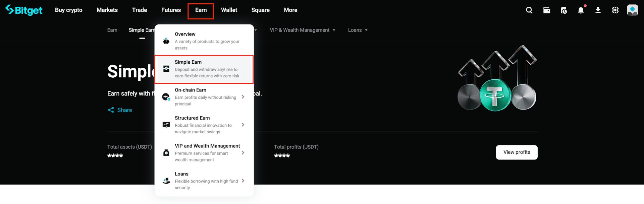This screenshot has width=644, height=204.
Task: Open the Trade menu
Action: [x=140, y=10]
